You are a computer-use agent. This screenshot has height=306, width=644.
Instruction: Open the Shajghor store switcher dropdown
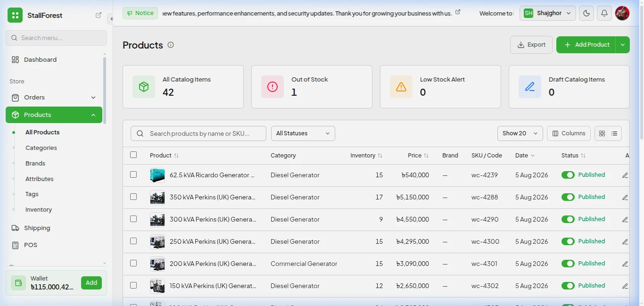click(x=548, y=13)
